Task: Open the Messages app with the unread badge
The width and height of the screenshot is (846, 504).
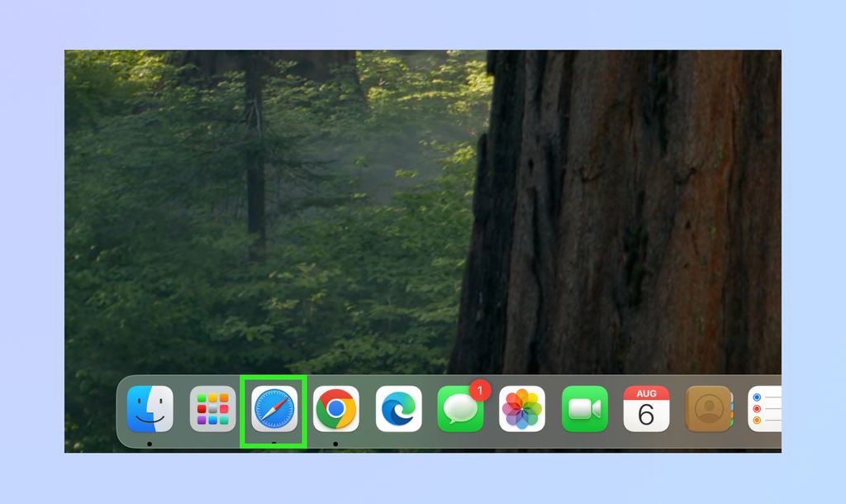Action: click(459, 409)
